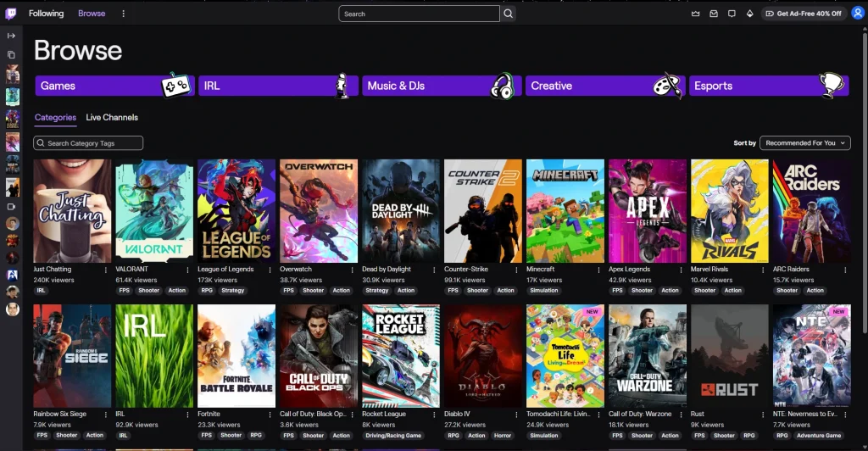Open the Music & DJs banner
The height and width of the screenshot is (451, 868).
point(442,86)
